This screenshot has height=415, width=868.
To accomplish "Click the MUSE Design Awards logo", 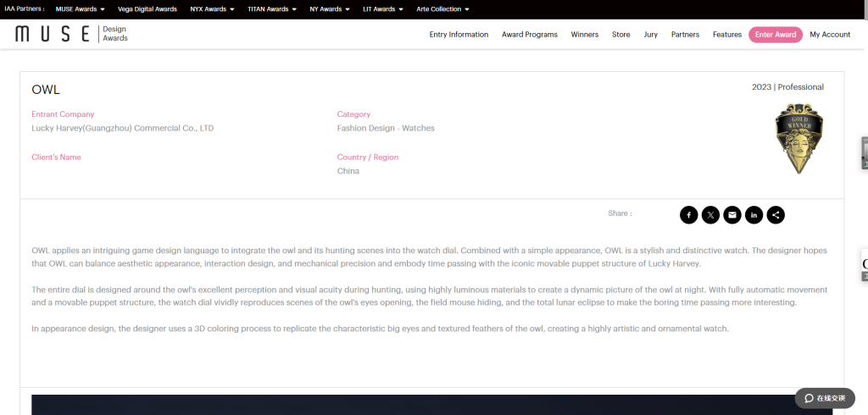I will [x=71, y=34].
